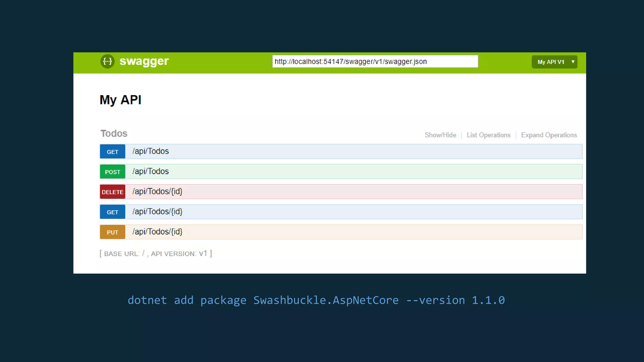The width and height of the screenshot is (644, 362).
Task: Click the POST method badge
Action: click(x=113, y=172)
